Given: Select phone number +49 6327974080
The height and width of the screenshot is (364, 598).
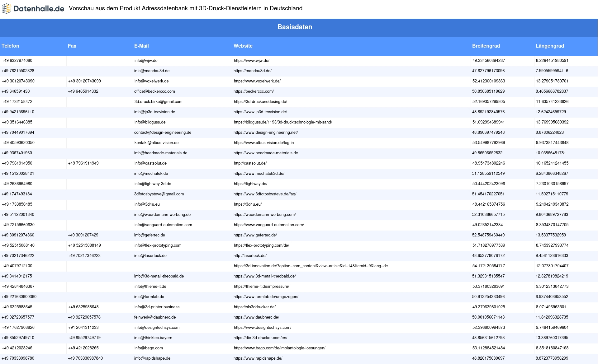Looking at the screenshot, I should [17, 61].
